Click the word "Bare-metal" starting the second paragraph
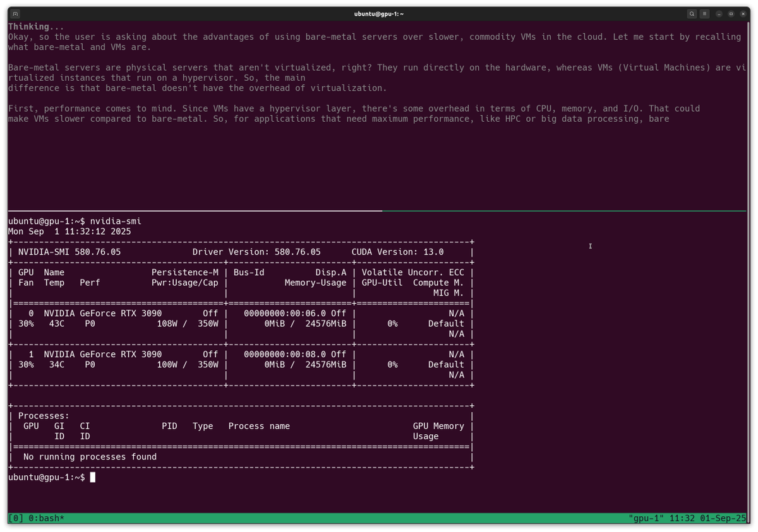The height and width of the screenshot is (532, 758). (33, 68)
